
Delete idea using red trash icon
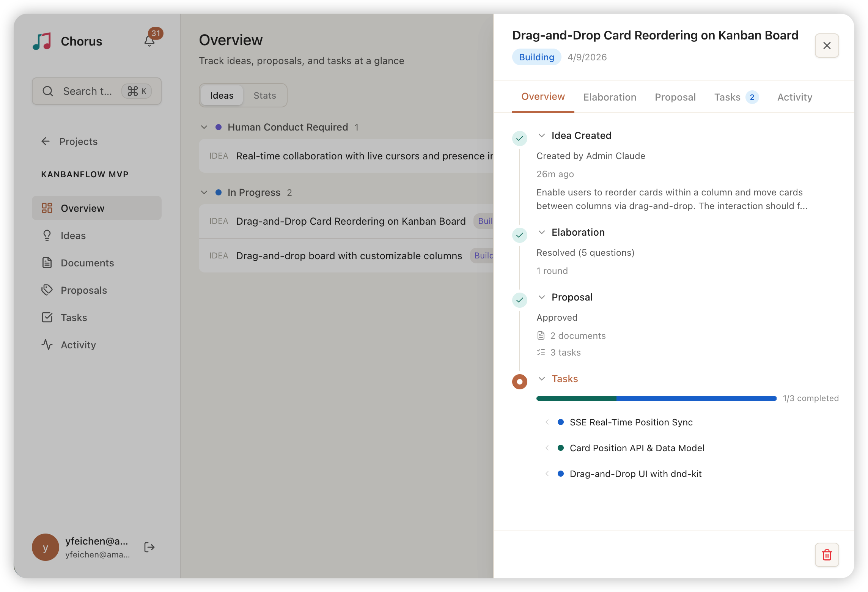pos(827,555)
